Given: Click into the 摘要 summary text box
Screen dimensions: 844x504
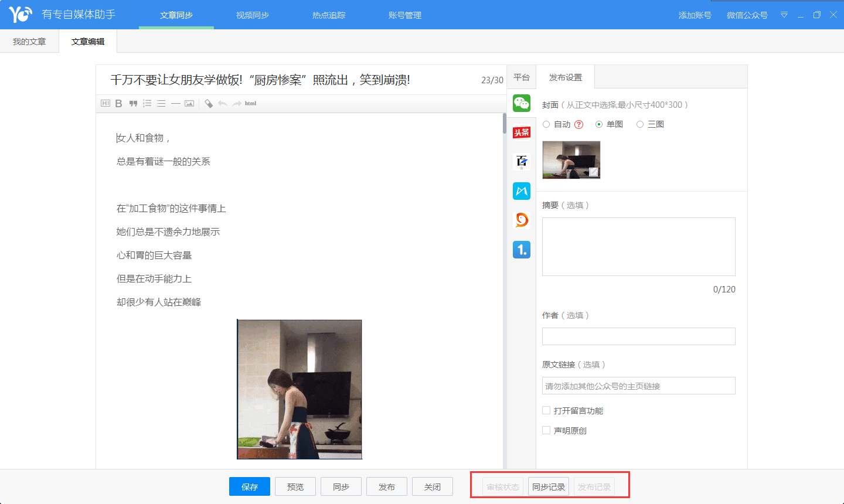Looking at the screenshot, I should (x=638, y=247).
